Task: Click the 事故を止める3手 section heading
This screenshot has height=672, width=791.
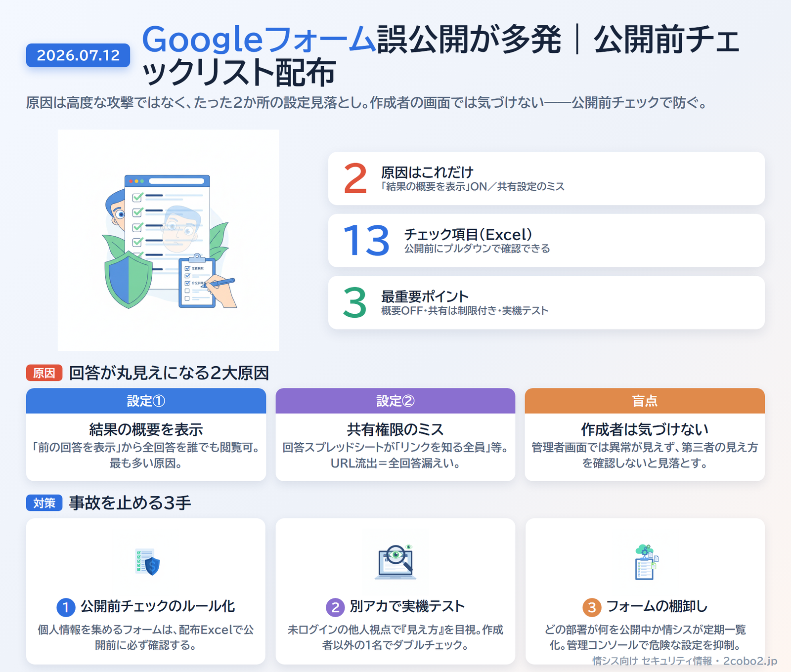Action: 130,503
